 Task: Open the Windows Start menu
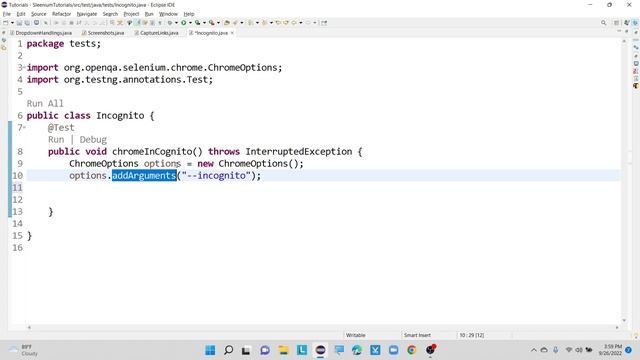pos(210,350)
